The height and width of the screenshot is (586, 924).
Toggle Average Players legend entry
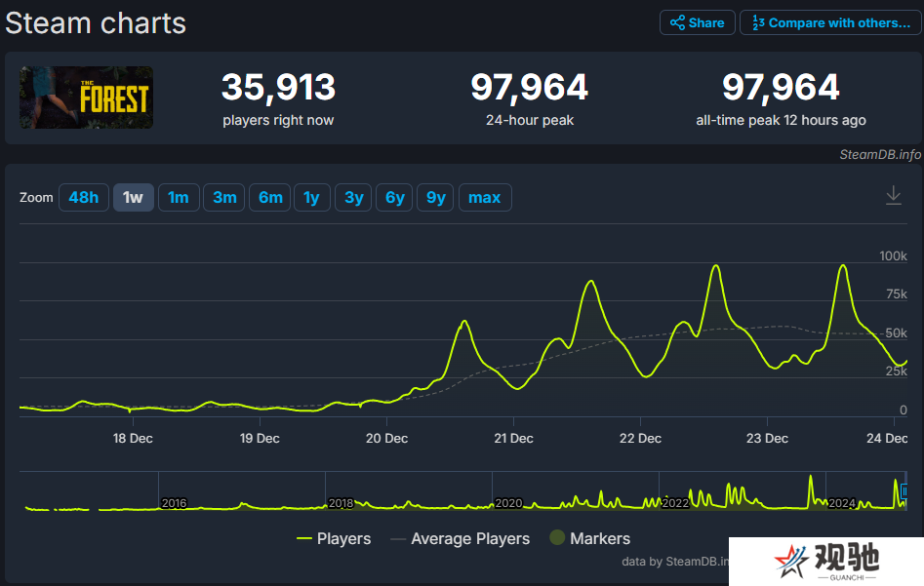(x=461, y=538)
